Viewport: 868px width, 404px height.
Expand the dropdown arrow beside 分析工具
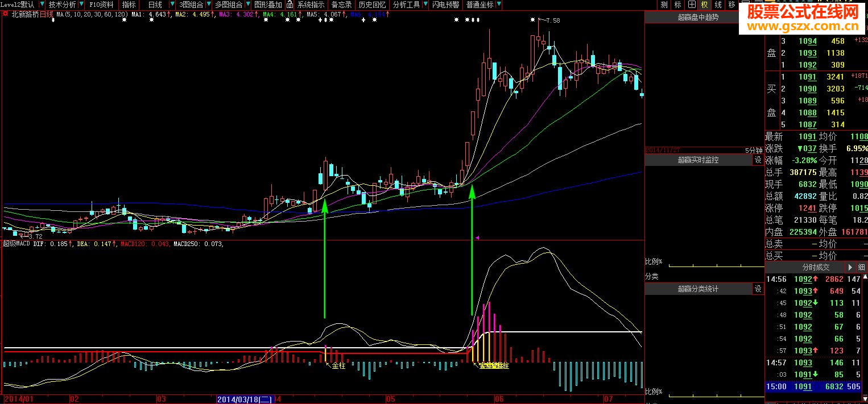[x=425, y=5]
